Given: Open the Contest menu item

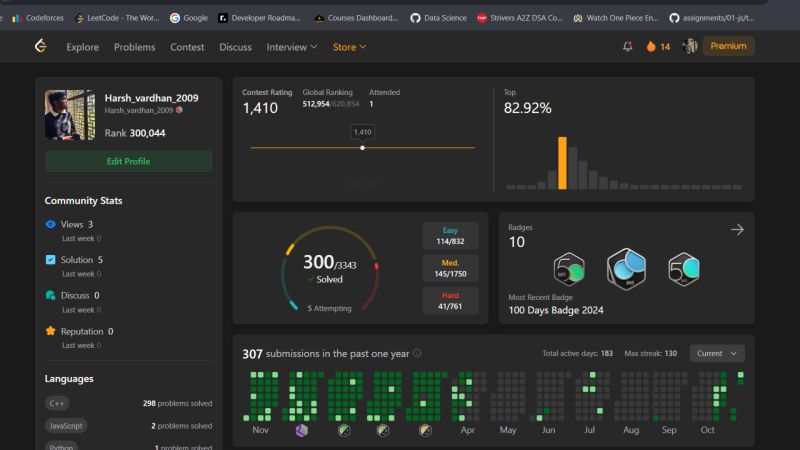Looking at the screenshot, I should click(187, 47).
